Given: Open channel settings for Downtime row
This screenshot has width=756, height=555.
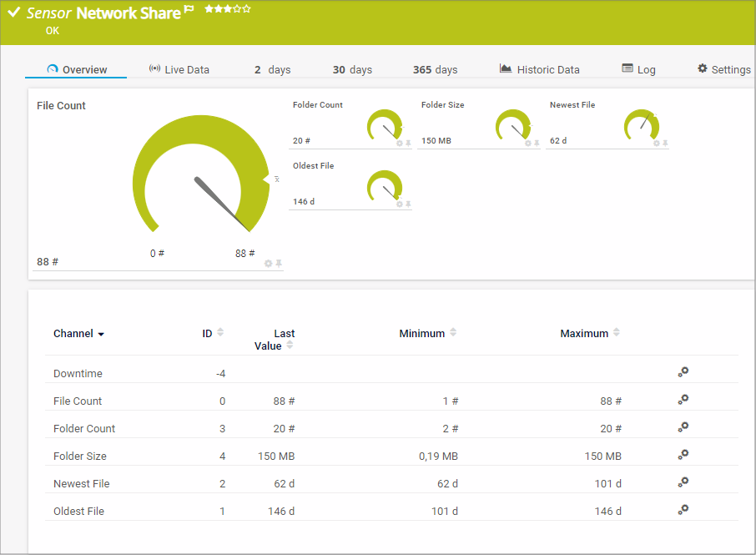Looking at the screenshot, I should click(683, 373).
